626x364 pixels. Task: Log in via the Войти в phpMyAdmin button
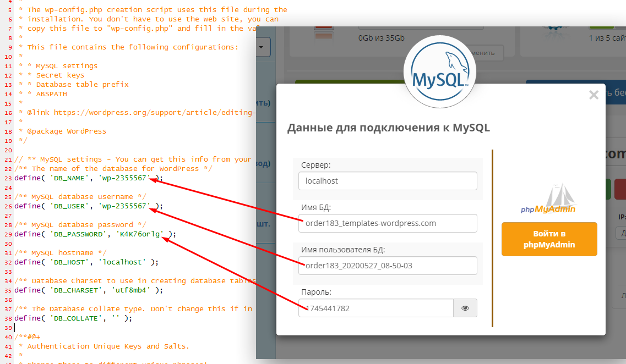[x=549, y=239]
